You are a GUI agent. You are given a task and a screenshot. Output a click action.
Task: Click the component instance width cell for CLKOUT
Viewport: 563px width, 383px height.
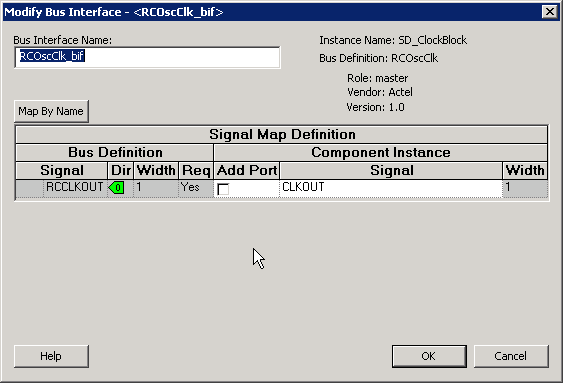click(x=525, y=188)
